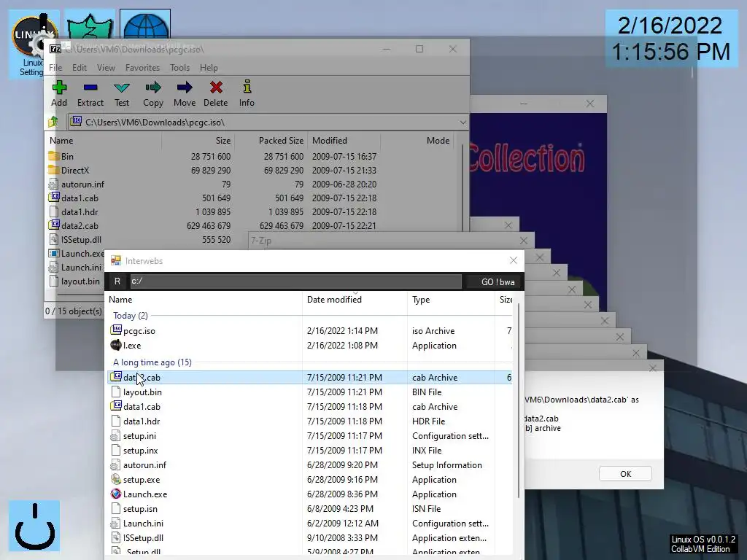Click the Interwebs path input field
Image resolution: width=747 pixels, height=560 pixels.
[295, 281]
